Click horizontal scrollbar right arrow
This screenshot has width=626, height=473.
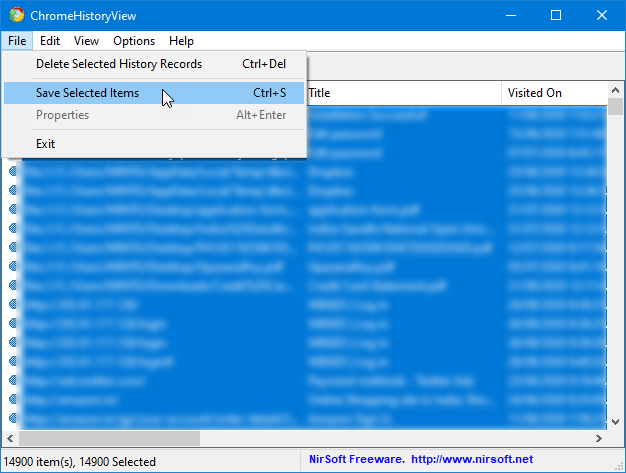point(598,438)
